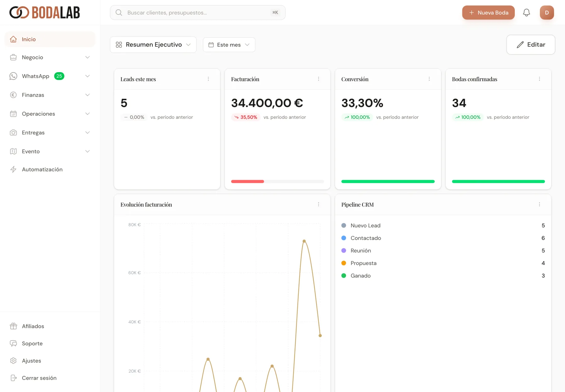Screen dimensions: 565x392
Task: Expand the Operaciones submenu chevron
Action: coord(88,114)
